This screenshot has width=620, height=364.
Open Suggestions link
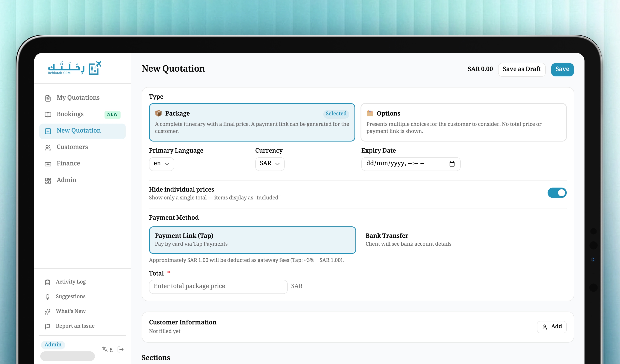[82, 297]
